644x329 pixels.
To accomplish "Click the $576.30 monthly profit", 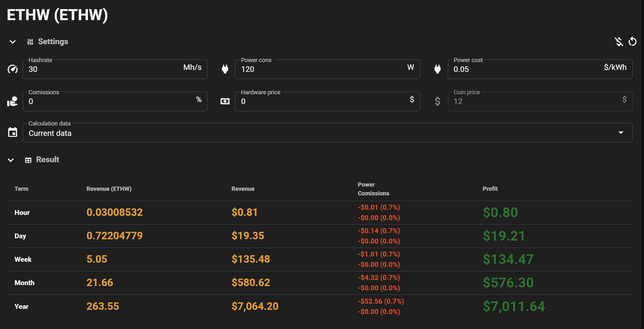I will click(508, 283).
